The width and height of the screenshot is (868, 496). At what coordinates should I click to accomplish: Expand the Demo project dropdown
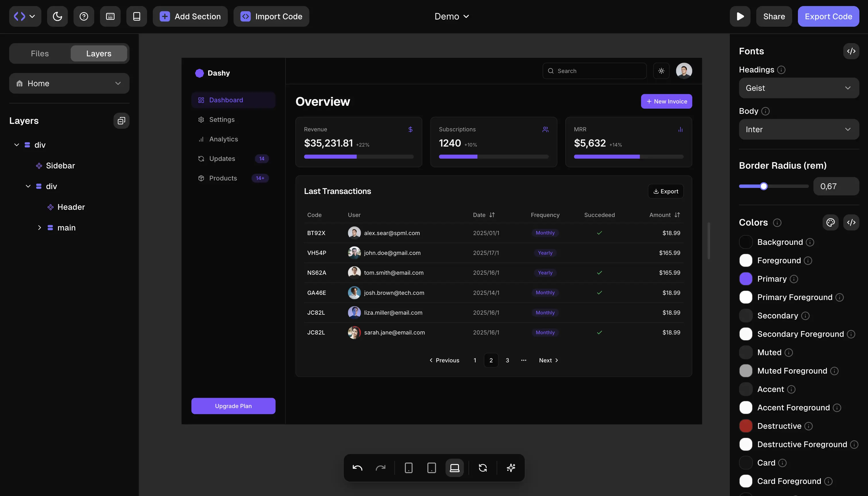[451, 16]
